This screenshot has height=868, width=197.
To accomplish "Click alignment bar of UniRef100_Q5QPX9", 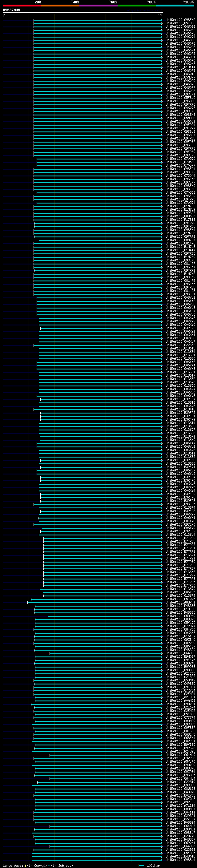I will pos(105,616).
